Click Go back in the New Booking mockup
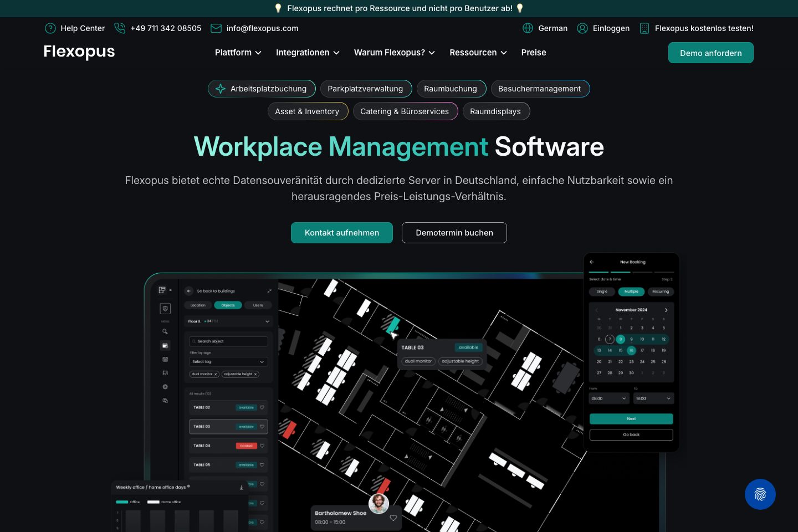 point(631,435)
